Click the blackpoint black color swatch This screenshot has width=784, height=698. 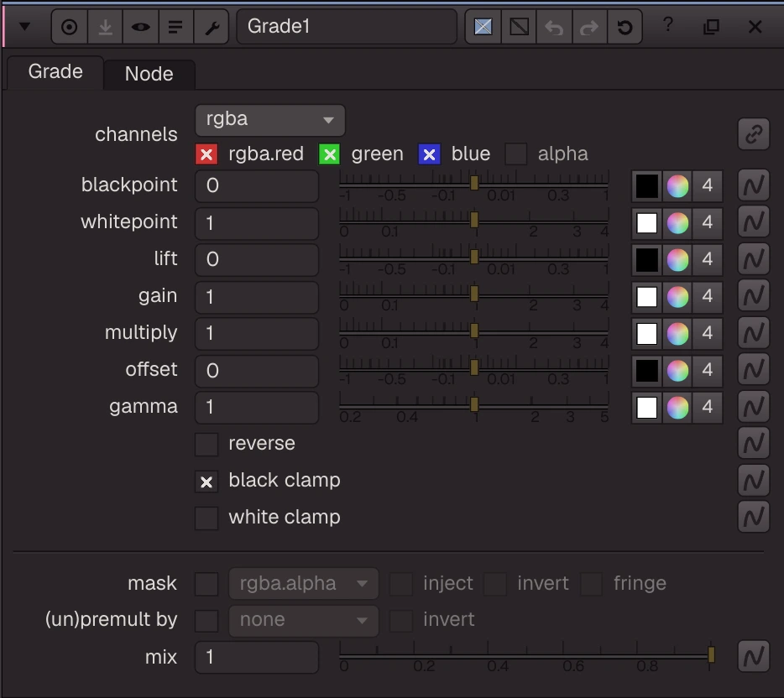646,186
